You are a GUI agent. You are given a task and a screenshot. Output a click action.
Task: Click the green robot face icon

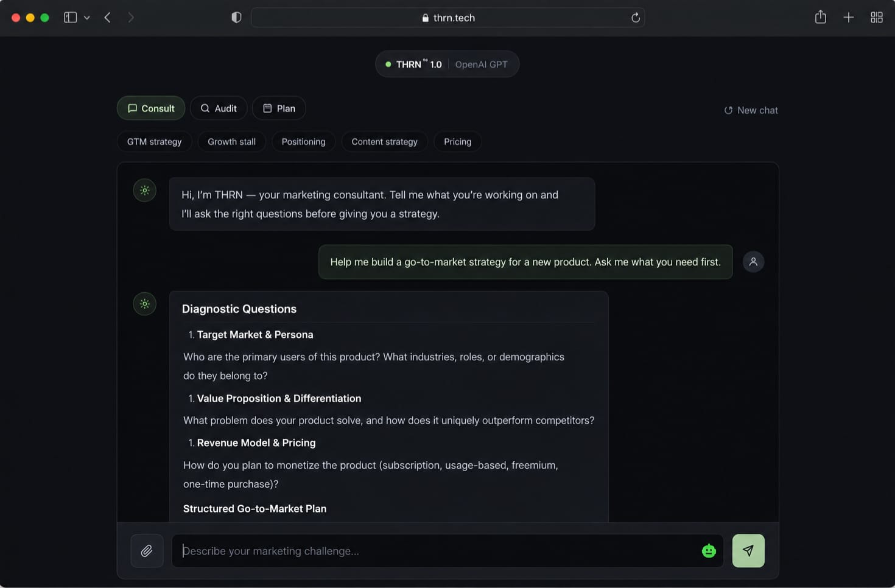pos(709,551)
